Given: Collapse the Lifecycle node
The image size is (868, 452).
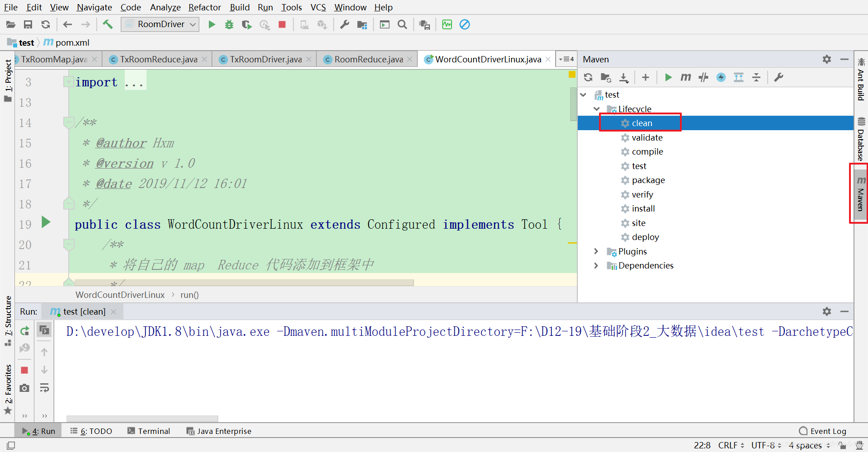Looking at the screenshot, I should pyautogui.click(x=597, y=109).
